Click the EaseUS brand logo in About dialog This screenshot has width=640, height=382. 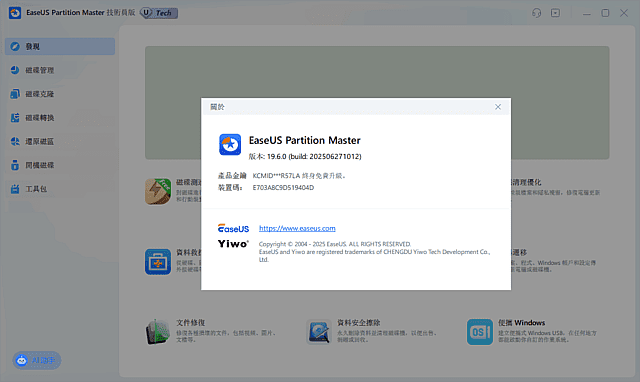233,228
